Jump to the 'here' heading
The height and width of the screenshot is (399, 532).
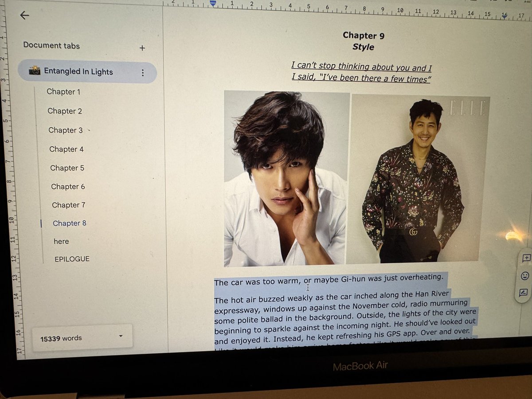[x=61, y=241]
